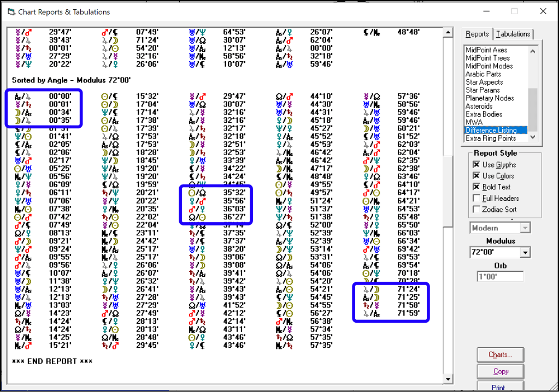Click the reports list scroll-down arrow

point(533,138)
